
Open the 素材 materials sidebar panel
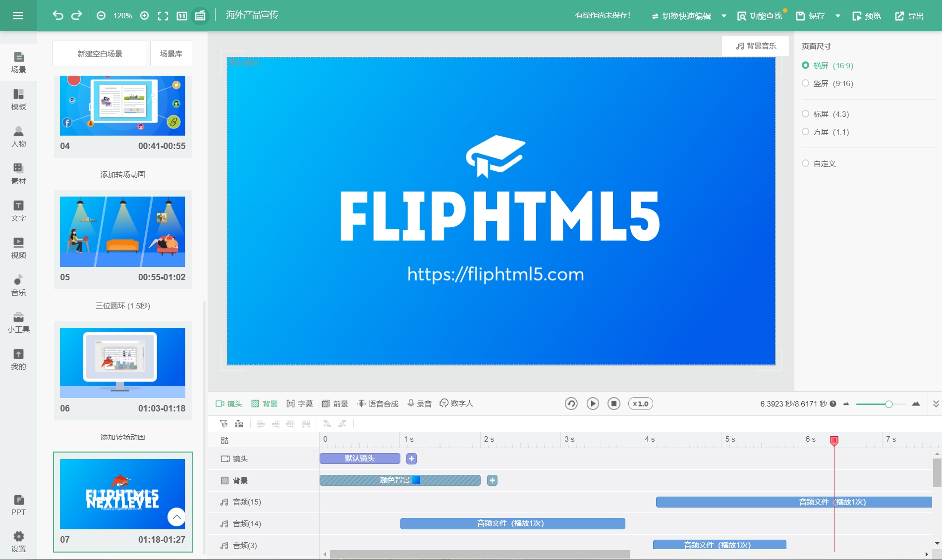pyautogui.click(x=18, y=174)
